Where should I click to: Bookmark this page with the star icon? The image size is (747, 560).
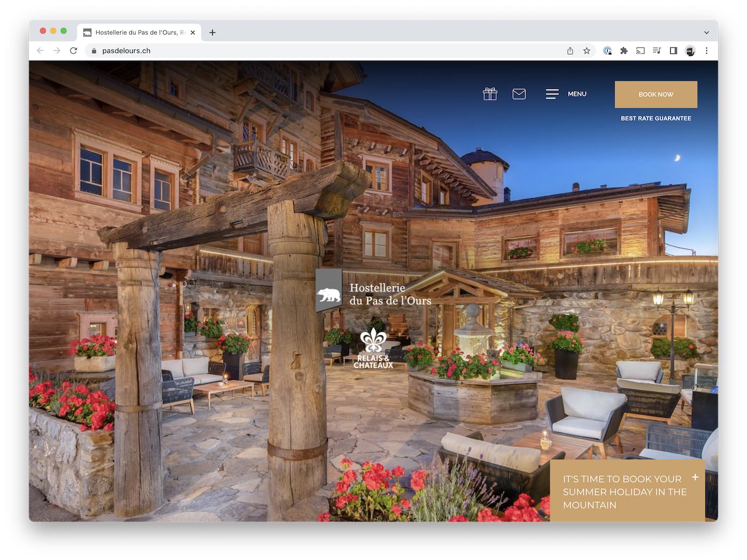[586, 51]
